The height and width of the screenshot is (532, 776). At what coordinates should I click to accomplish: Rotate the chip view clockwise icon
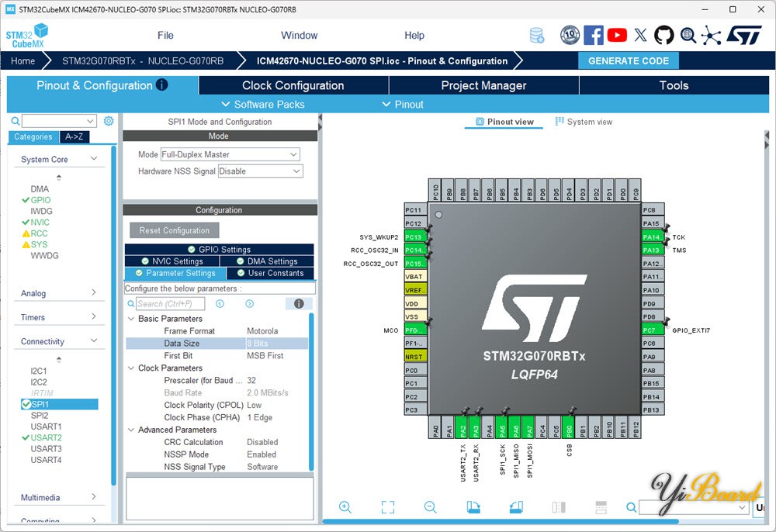pyautogui.click(x=473, y=506)
